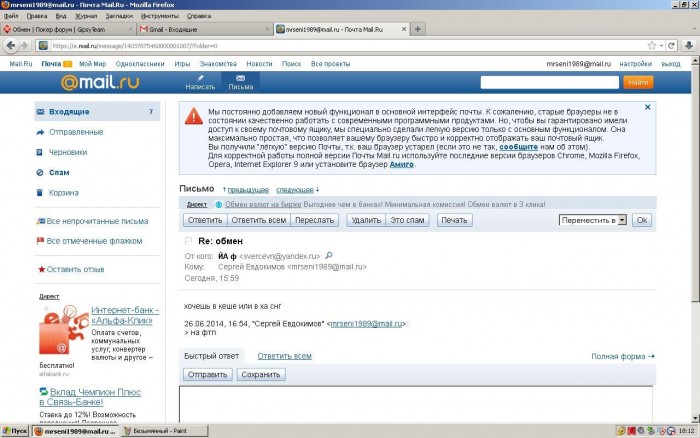Click the Пуск start button
Screen dimensions: 700x438
coord(15,431)
